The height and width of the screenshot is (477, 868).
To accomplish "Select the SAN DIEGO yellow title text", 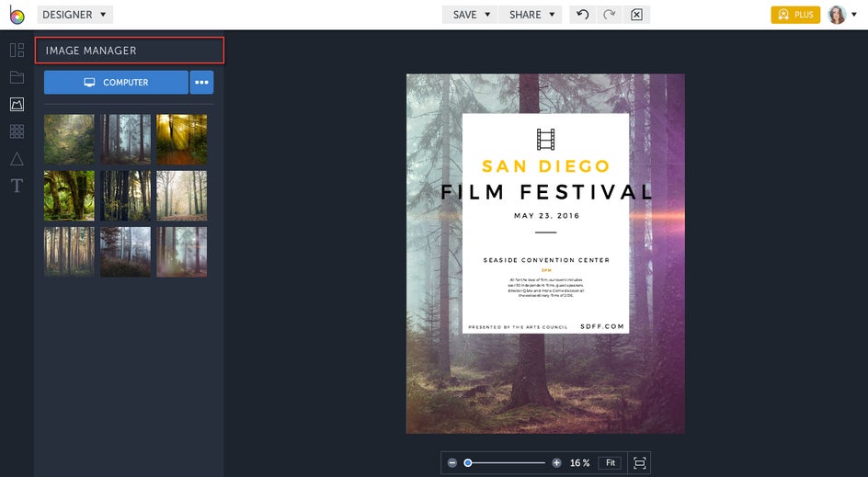I will [x=546, y=166].
